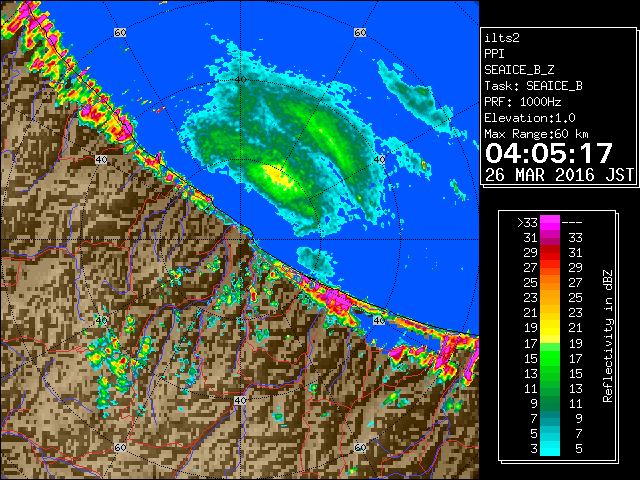The height and width of the screenshot is (480, 640).
Task: Click the ">33" legend label
Action: coord(528,222)
